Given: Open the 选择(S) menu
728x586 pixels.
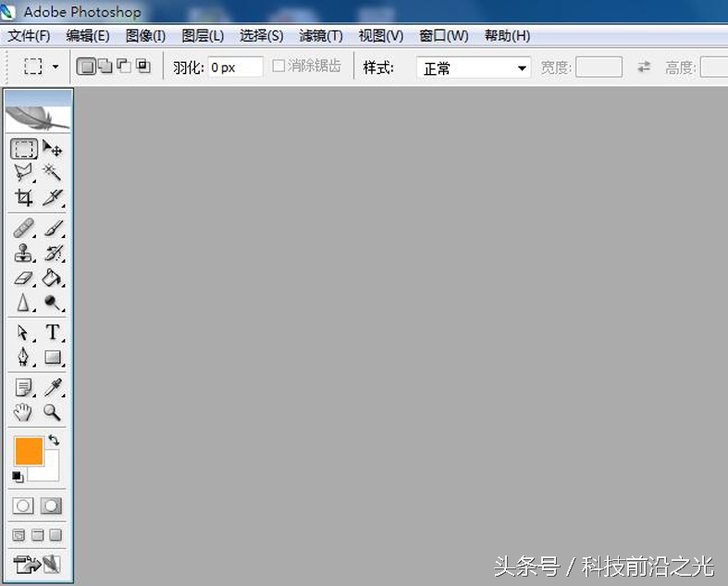Looking at the screenshot, I should click(x=261, y=36).
